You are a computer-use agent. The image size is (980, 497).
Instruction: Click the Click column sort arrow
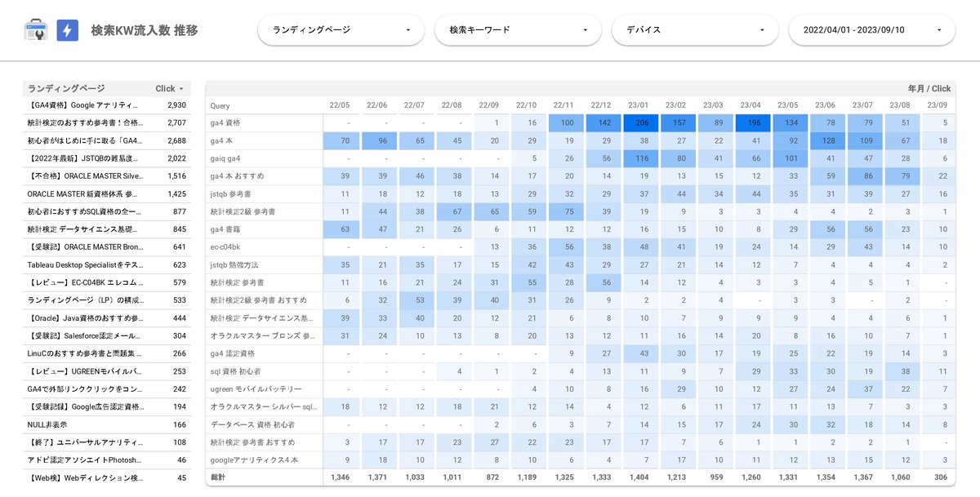pyautogui.click(x=180, y=89)
